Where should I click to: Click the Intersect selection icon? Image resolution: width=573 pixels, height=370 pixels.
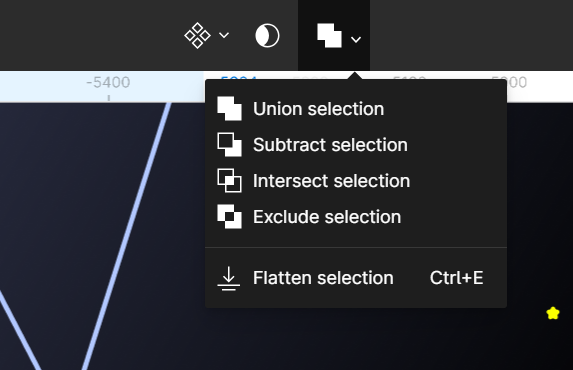(229, 180)
